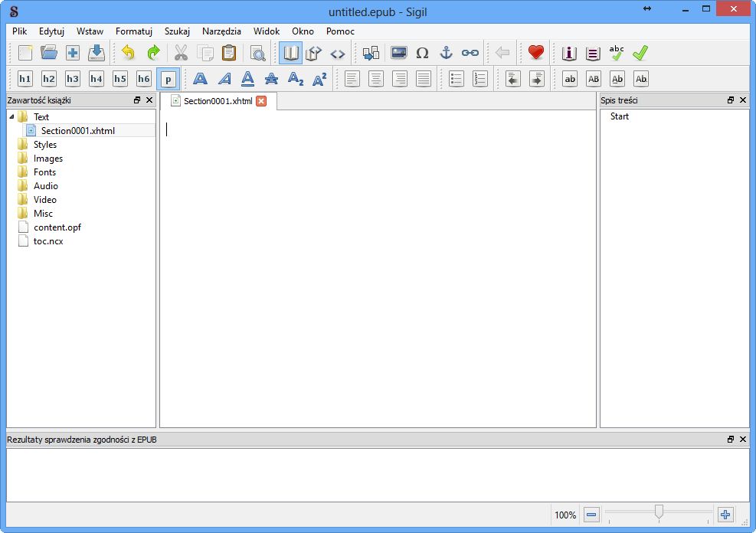Select Start entry in Spis treści
Screen dimensions: 756x533
click(620, 116)
